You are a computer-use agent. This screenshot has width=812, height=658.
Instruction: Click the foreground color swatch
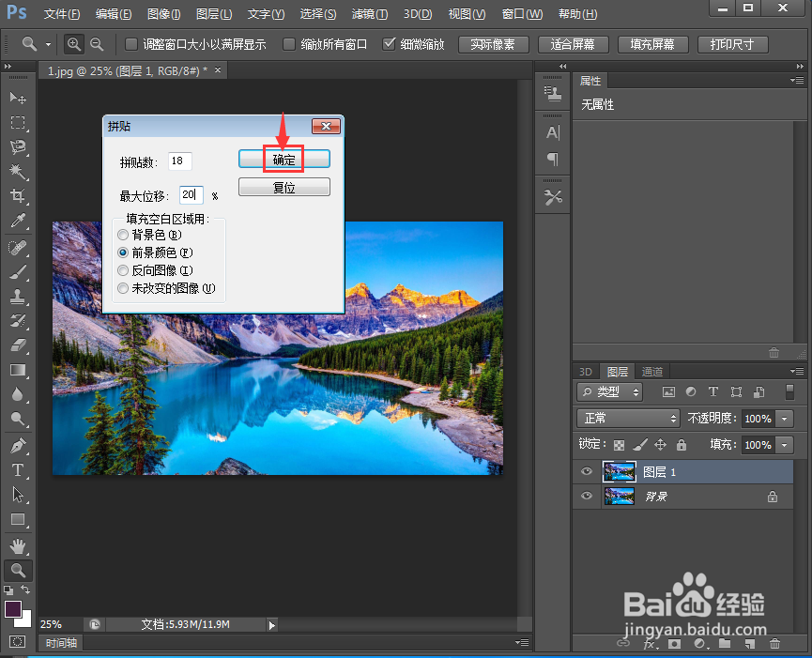click(x=13, y=607)
